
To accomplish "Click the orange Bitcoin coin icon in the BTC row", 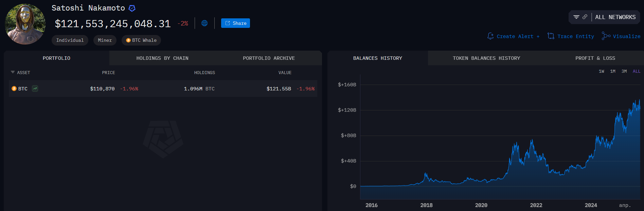I will click(14, 89).
